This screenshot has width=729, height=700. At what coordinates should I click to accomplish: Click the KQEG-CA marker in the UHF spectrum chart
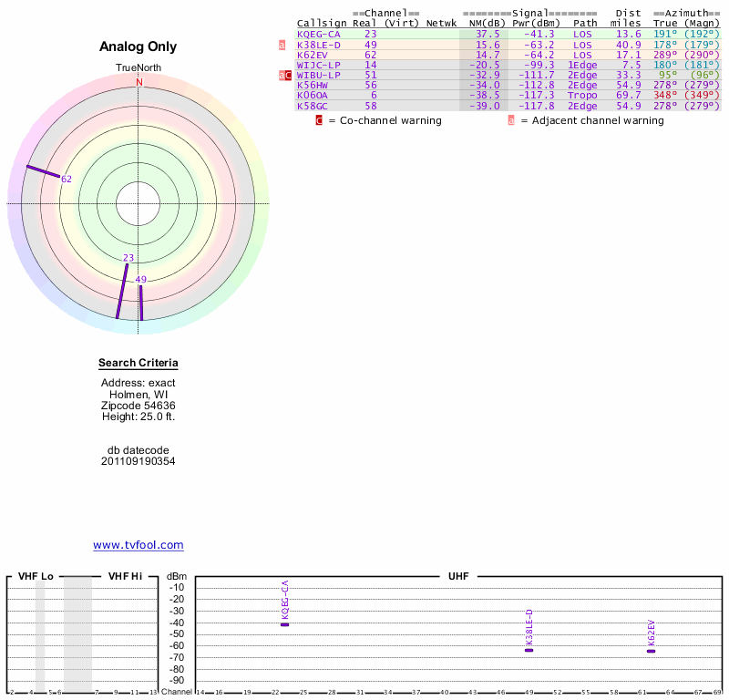tap(285, 624)
